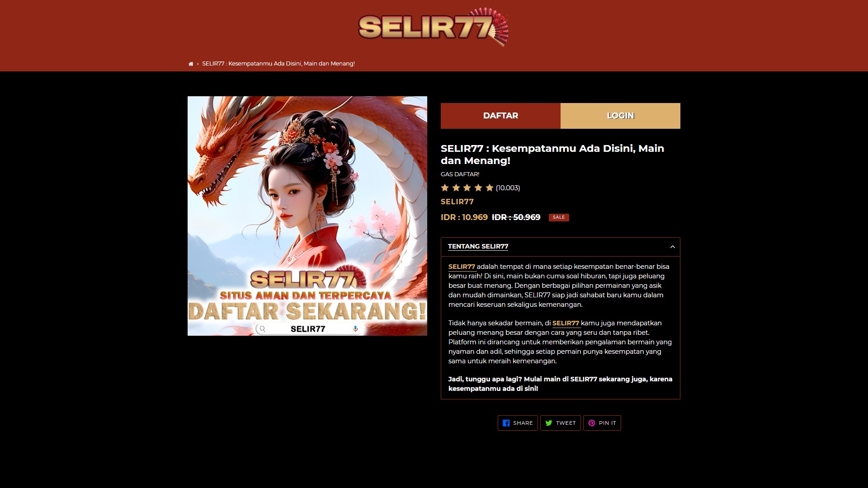Click the SELIR77 dragon banner image
Viewport: 868px width, 488px height.
(307, 216)
